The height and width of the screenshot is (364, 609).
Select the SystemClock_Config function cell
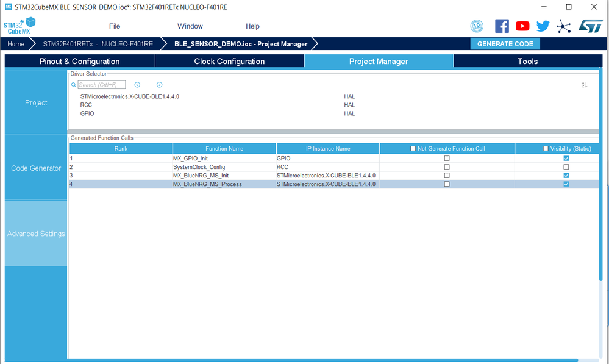click(224, 166)
